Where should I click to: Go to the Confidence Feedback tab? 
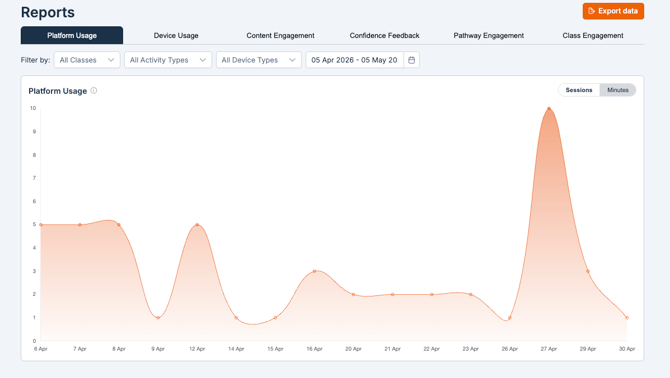tap(385, 35)
